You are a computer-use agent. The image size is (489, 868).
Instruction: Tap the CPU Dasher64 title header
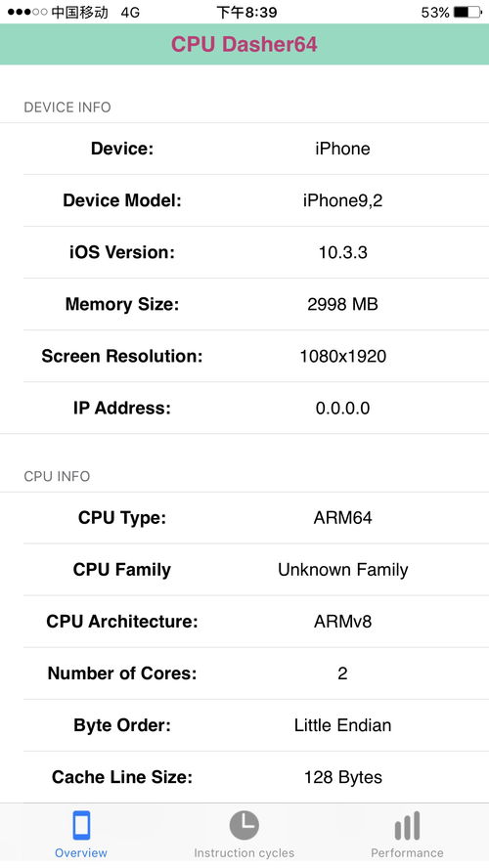pyautogui.click(x=244, y=44)
